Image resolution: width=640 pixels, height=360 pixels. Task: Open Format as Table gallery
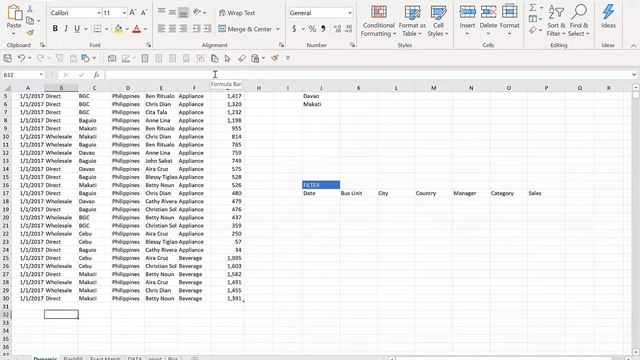point(412,21)
